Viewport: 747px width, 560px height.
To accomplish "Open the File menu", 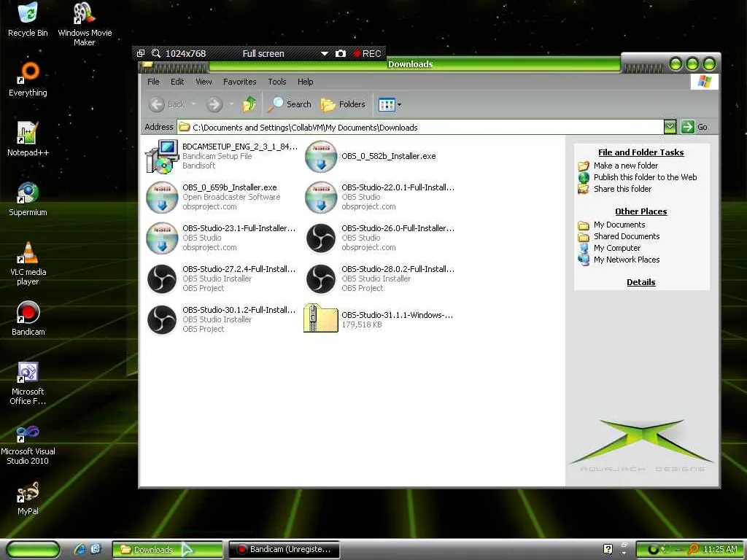I will [x=153, y=82].
